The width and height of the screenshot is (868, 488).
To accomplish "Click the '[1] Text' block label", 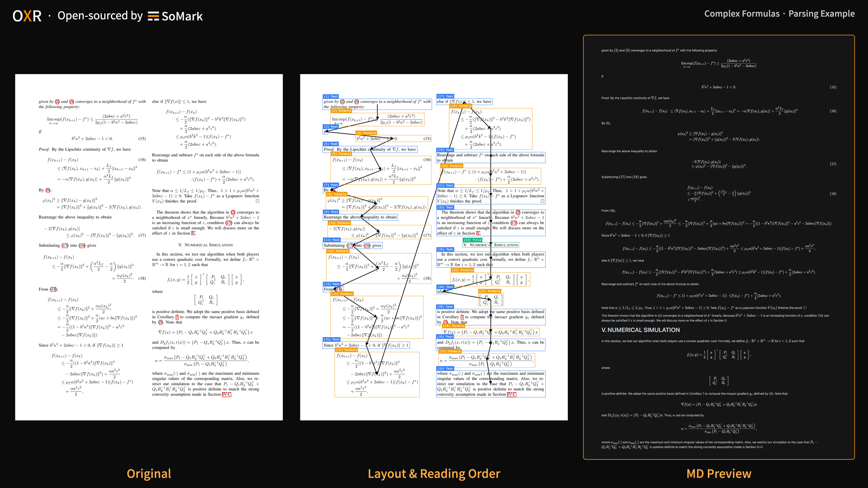I will pos(331,96).
